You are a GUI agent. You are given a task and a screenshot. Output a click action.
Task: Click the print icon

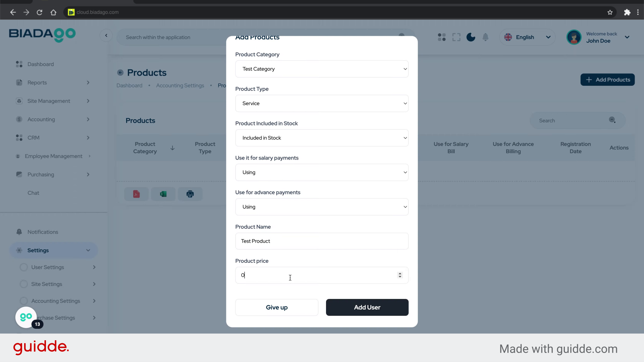pos(190,194)
